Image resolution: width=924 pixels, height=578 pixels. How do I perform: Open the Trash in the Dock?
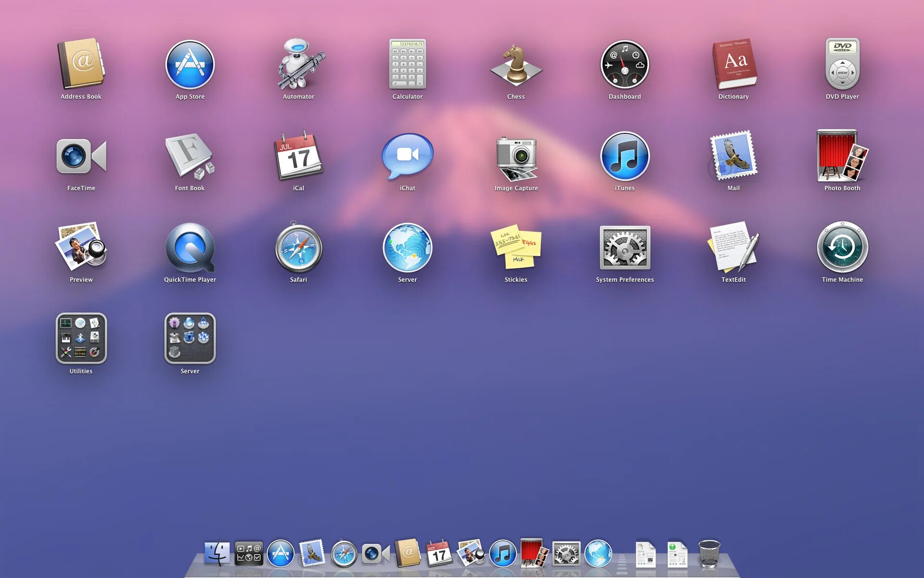(709, 554)
